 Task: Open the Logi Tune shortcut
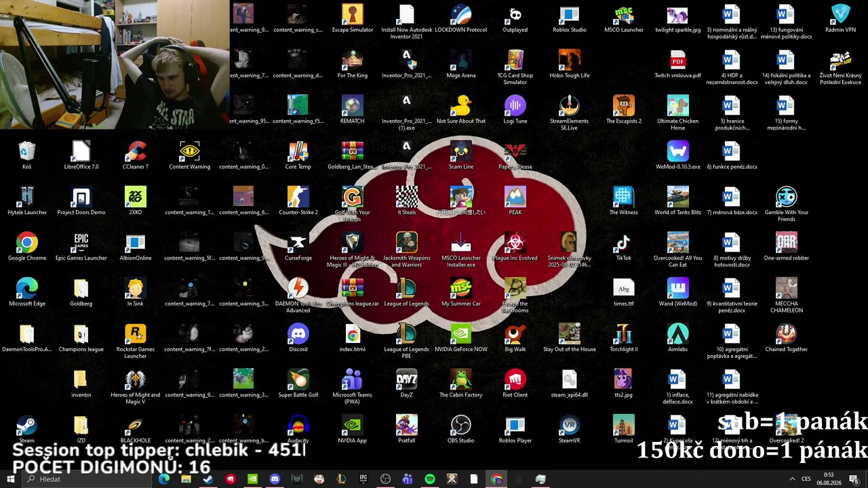[515, 105]
